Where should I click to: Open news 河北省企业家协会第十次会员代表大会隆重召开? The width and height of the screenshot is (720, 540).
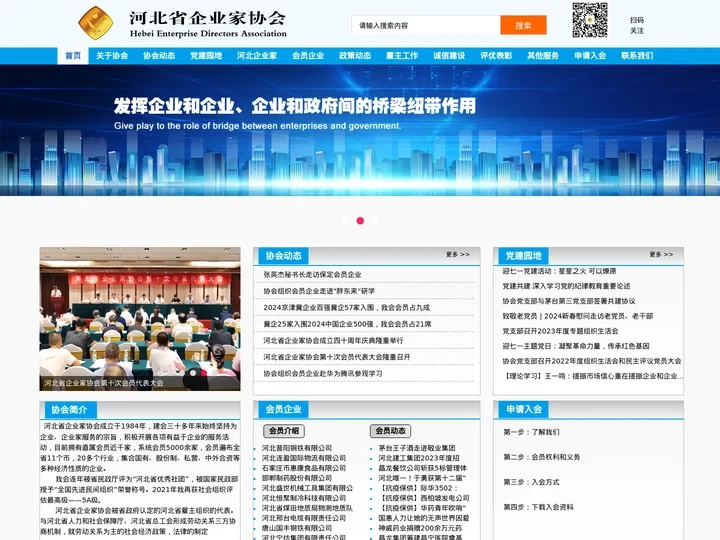coord(337,357)
